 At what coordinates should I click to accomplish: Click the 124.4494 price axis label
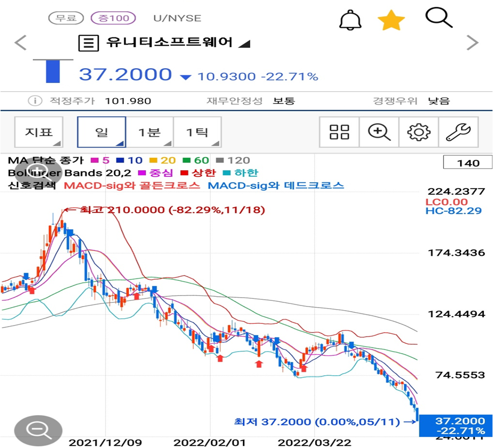pos(456,314)
